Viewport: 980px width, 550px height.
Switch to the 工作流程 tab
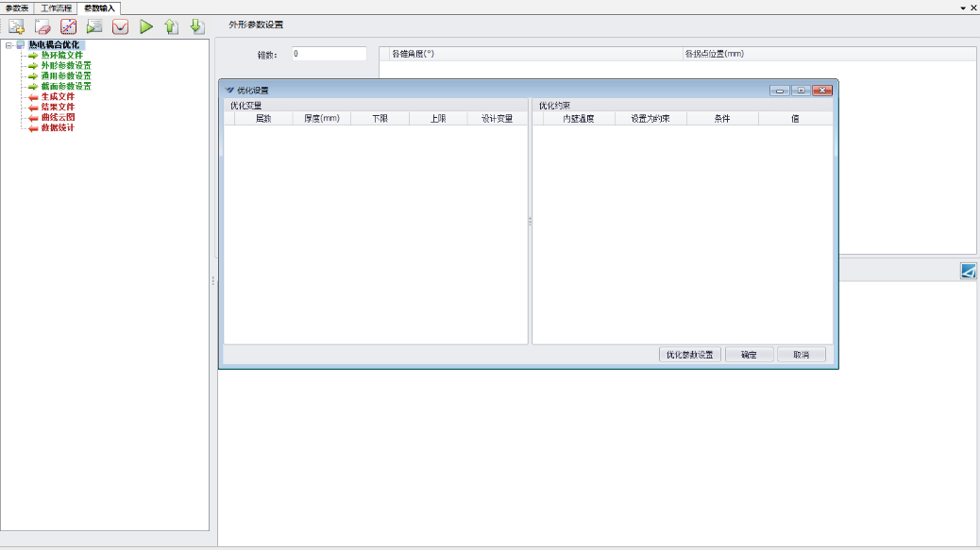pyautogui.click(x=57, y=8)
